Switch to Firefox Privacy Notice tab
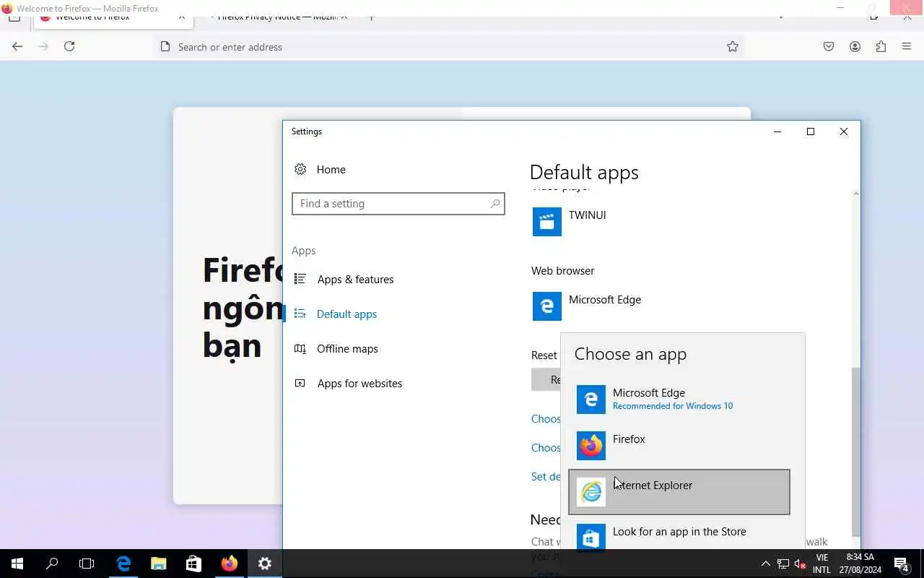 tap(277, 17)
